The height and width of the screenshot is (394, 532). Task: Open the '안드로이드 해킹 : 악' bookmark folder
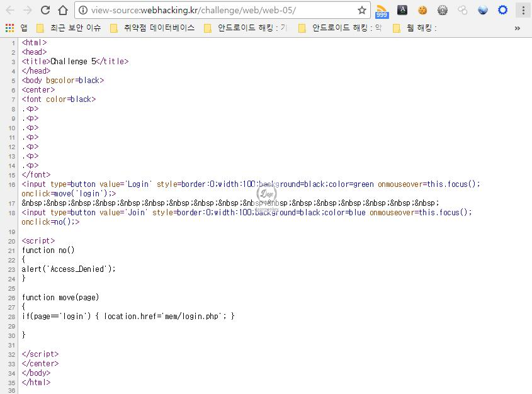340,28
